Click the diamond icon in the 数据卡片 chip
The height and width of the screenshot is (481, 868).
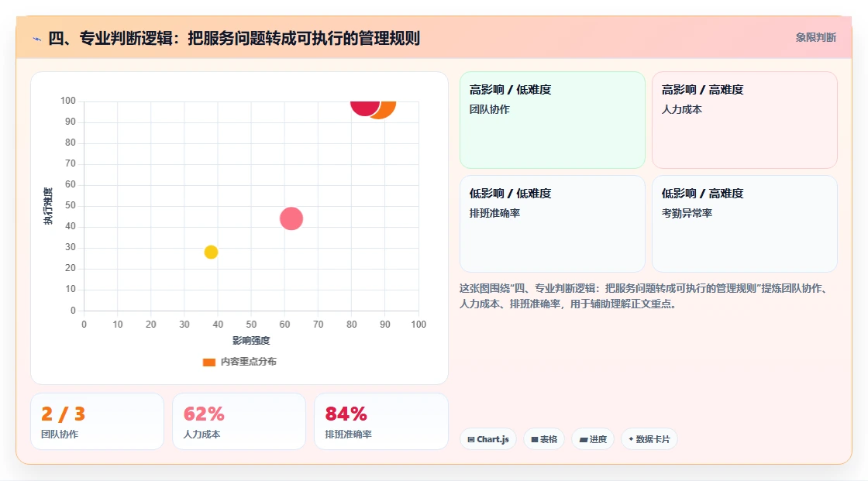pos(631,439)
